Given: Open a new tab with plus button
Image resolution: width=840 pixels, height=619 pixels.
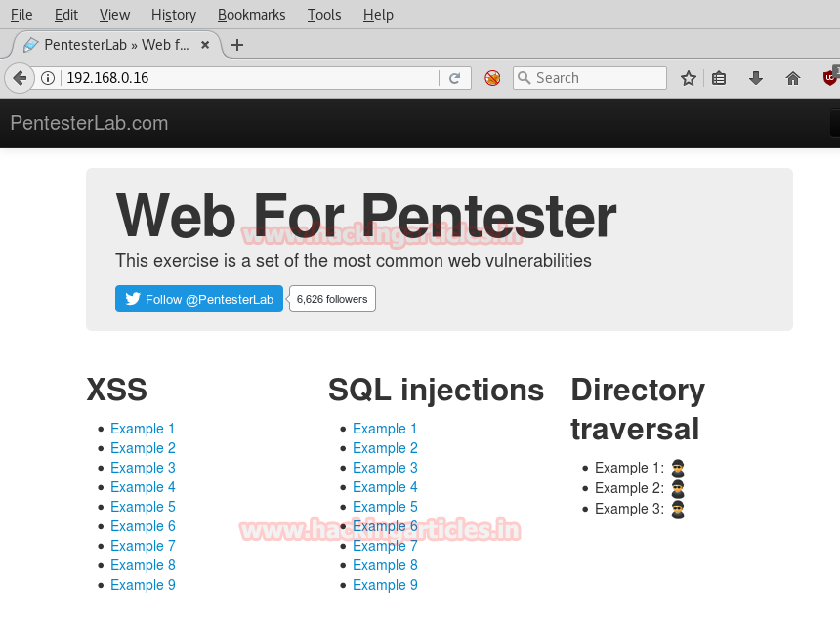Looking at the screenshot, I should [x=237, y=45].
